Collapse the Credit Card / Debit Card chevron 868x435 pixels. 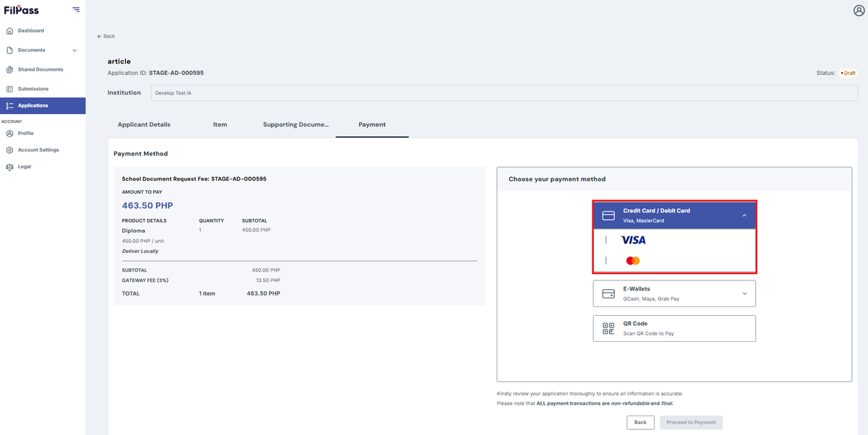[744, 215]
